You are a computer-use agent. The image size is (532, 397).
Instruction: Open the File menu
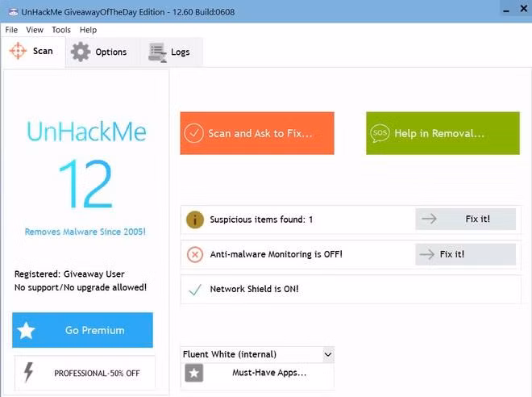pos(12,30)
